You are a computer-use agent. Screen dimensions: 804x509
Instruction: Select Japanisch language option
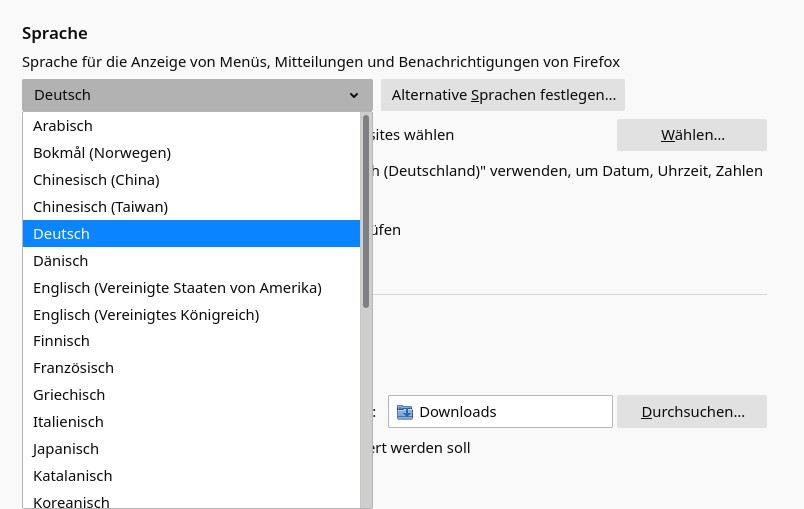click(x=66, y=449)
